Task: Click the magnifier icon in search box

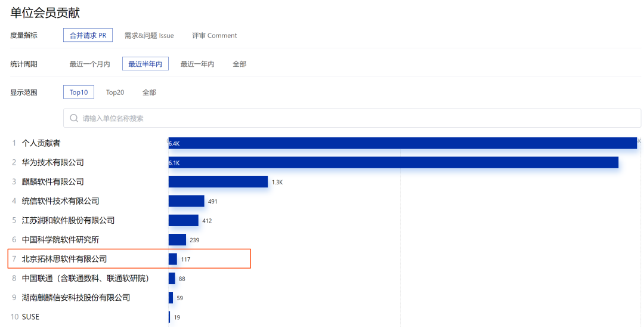Action: (74, 118)
